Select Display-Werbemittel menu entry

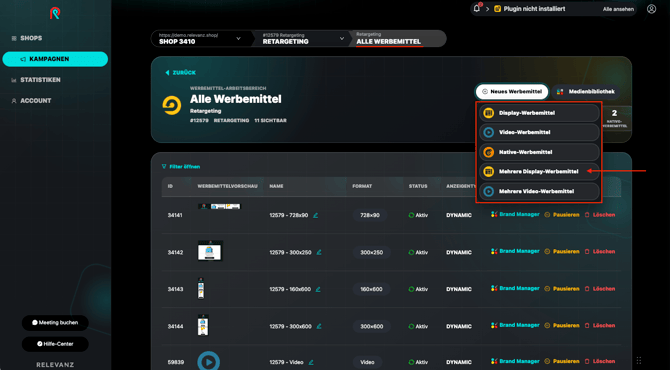539,113
